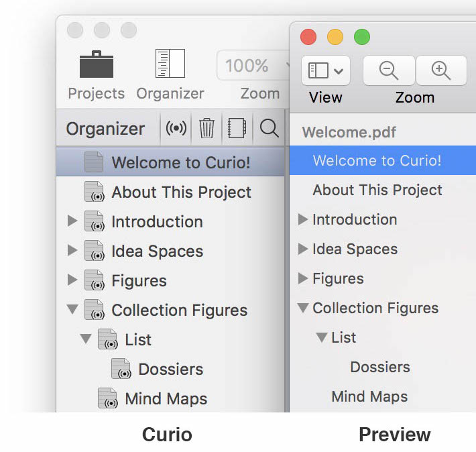Click the search magnifier in Organizer header

coord(269,128)
